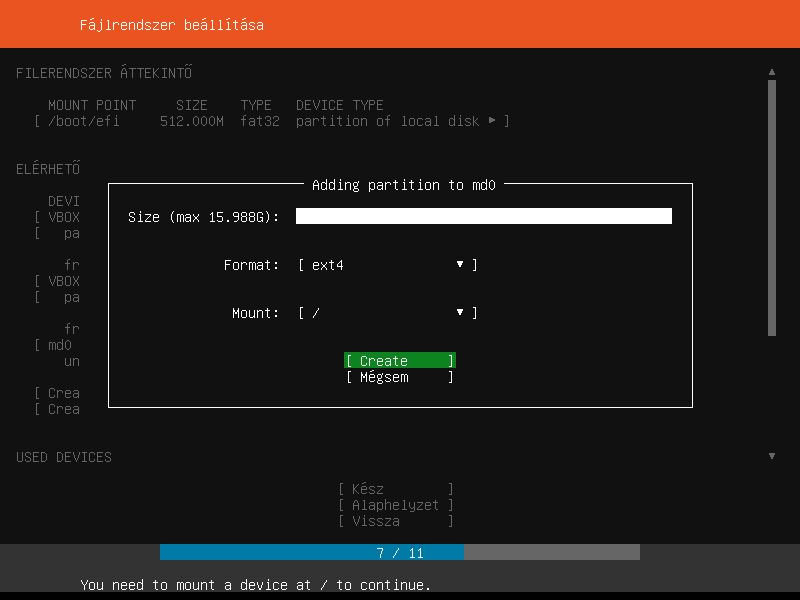Click the mount device warning message
Viewport: 800px width, 600px height.
(x=256, y=584)
